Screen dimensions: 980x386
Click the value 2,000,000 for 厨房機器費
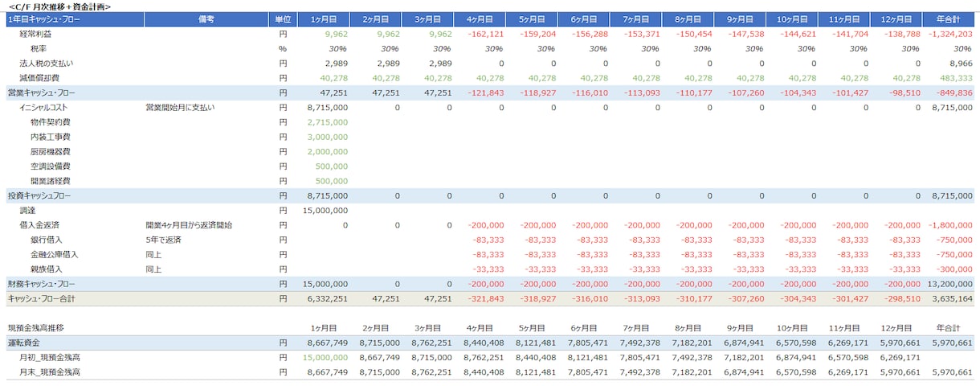pos(327,151)
